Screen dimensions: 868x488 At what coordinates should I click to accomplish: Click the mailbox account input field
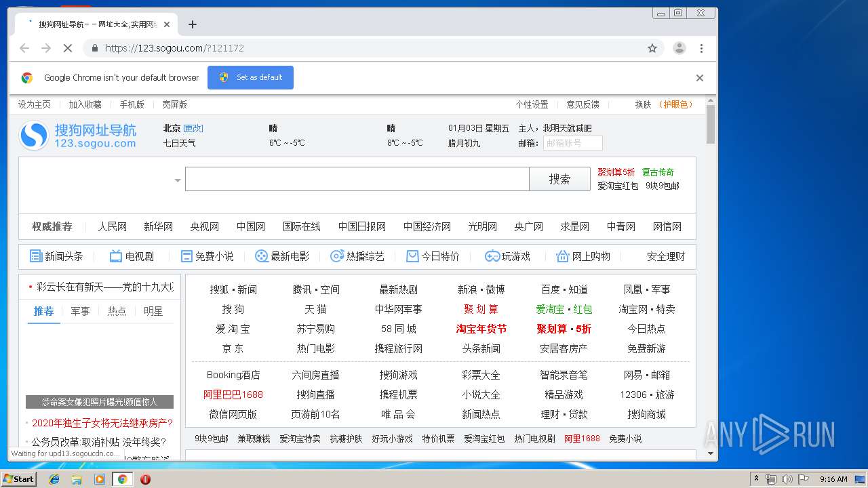[572, 143]
